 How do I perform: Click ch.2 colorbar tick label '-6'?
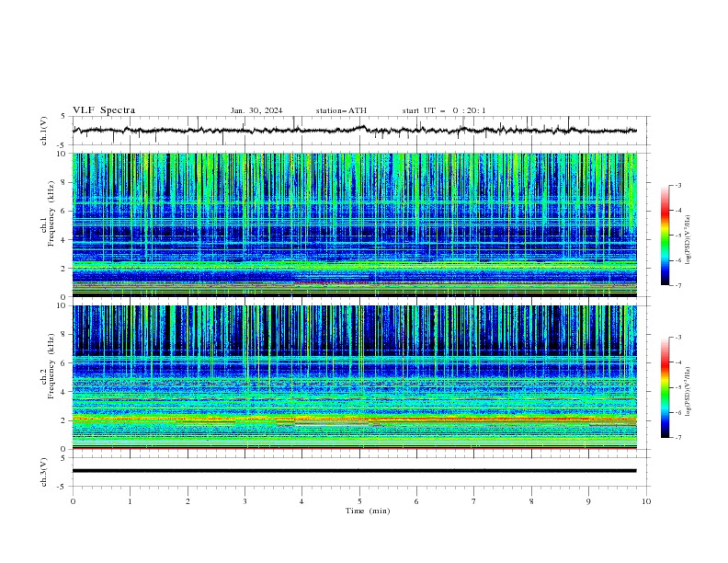pyautogui.click(x=678, y=412)
